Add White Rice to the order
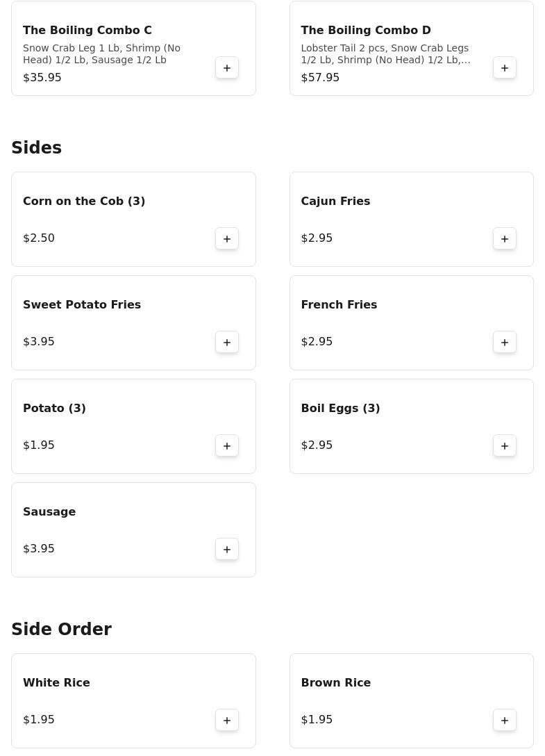Screen dimensions: 545x756 coord(227,721)
